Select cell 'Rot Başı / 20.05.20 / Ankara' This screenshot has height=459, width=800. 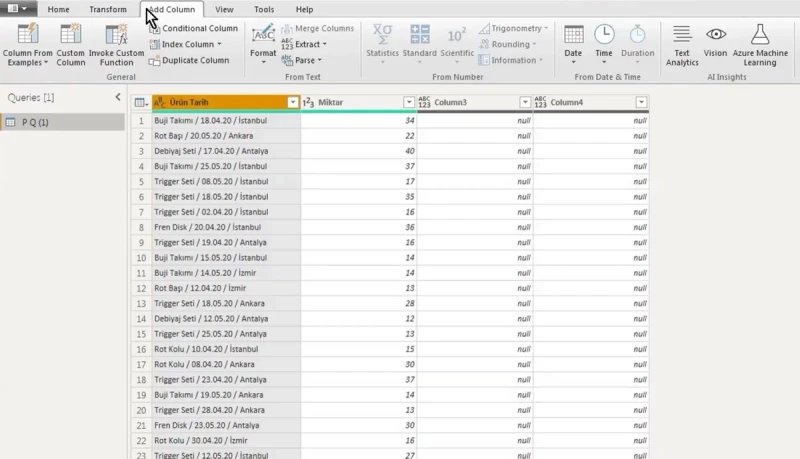[226, 136]
